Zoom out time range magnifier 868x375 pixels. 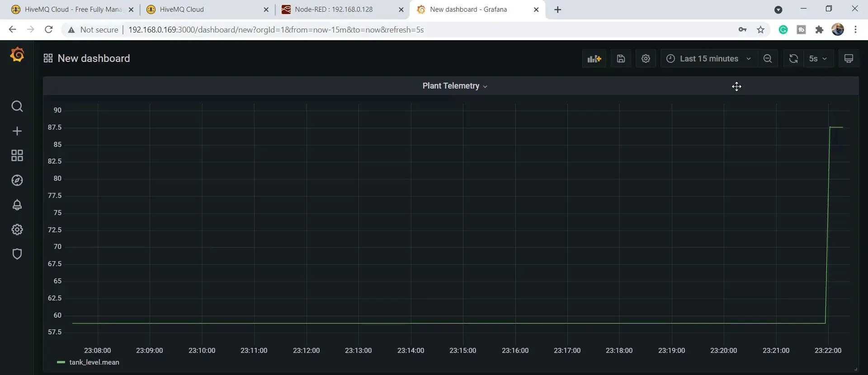(x=768, y=59)
